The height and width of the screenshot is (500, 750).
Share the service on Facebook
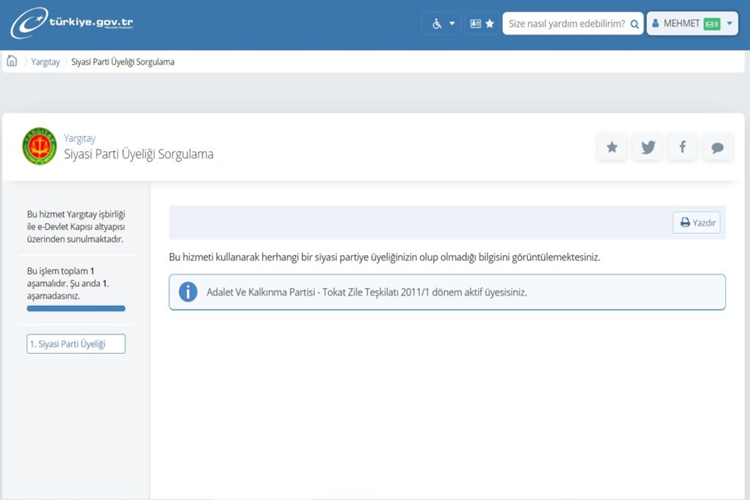pos(682,147)
